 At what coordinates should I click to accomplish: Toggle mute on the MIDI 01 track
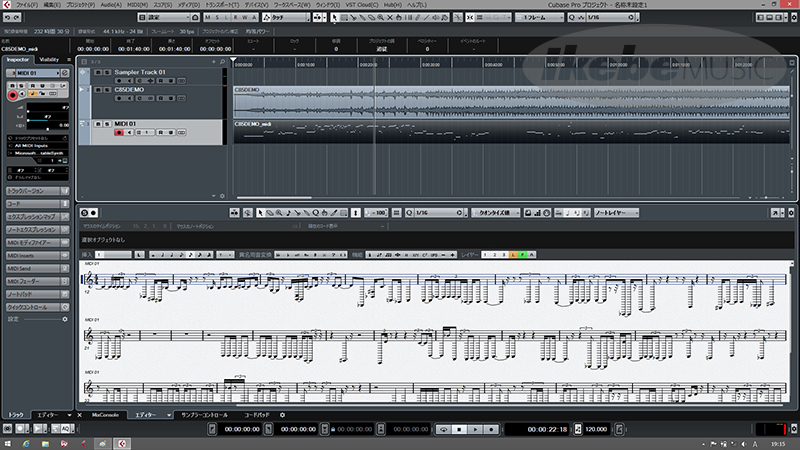pyautogui.click(x=97, y=124)
